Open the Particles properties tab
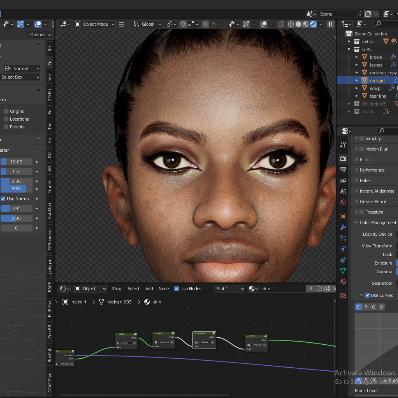This screenshot has width=398, height=398. click(x=343, y=238)
